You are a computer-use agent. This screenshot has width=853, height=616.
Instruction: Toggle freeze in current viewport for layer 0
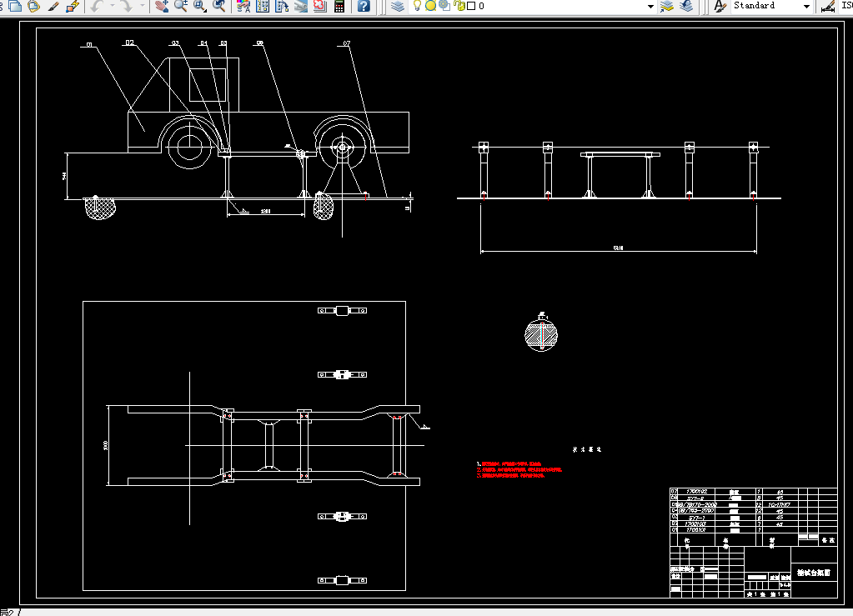(x=444, y=6)
